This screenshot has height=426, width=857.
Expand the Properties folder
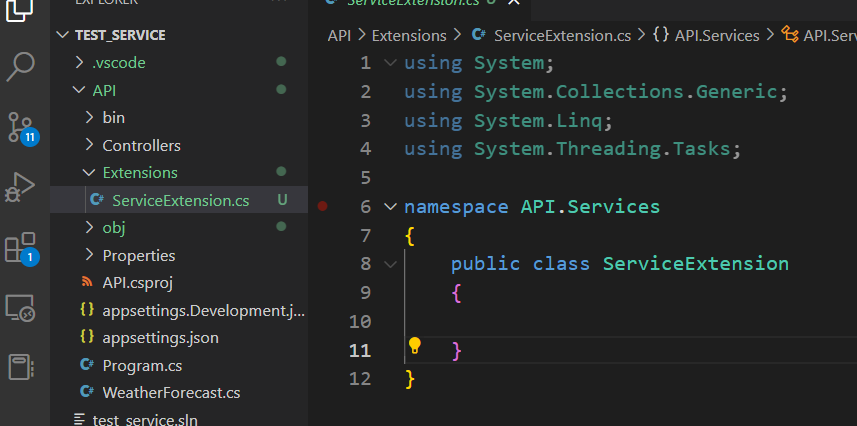coord(90,255)
